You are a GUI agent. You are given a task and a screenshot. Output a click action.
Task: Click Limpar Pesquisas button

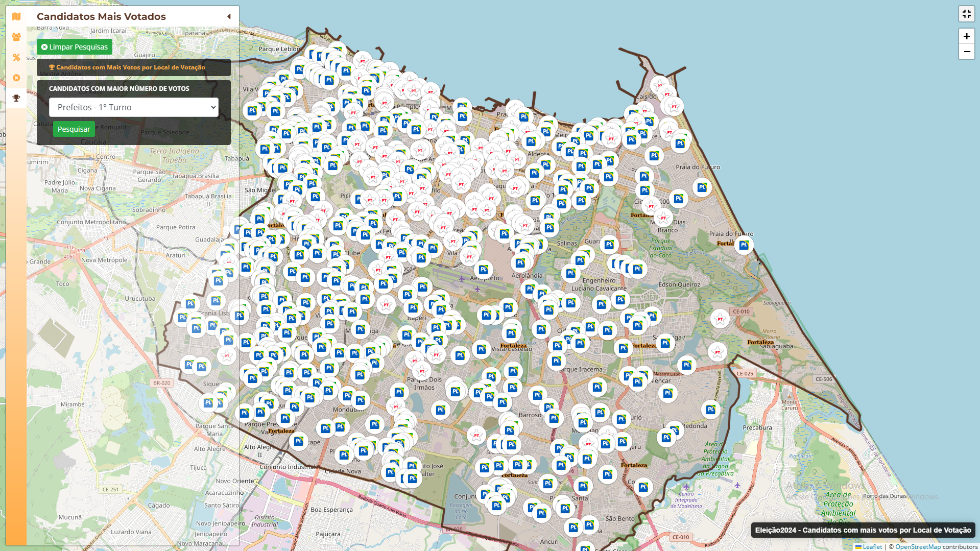coord(75,47)
